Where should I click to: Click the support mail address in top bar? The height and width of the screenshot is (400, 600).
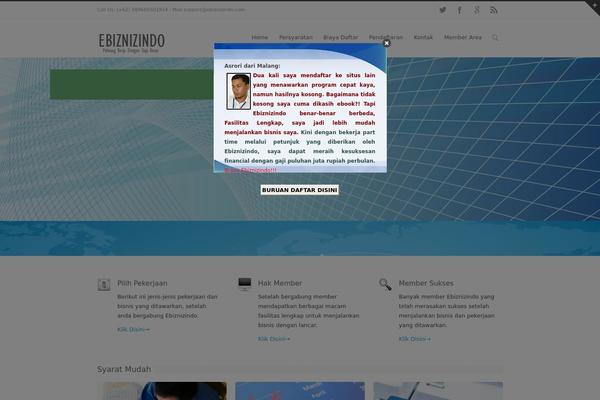(214, 10)
